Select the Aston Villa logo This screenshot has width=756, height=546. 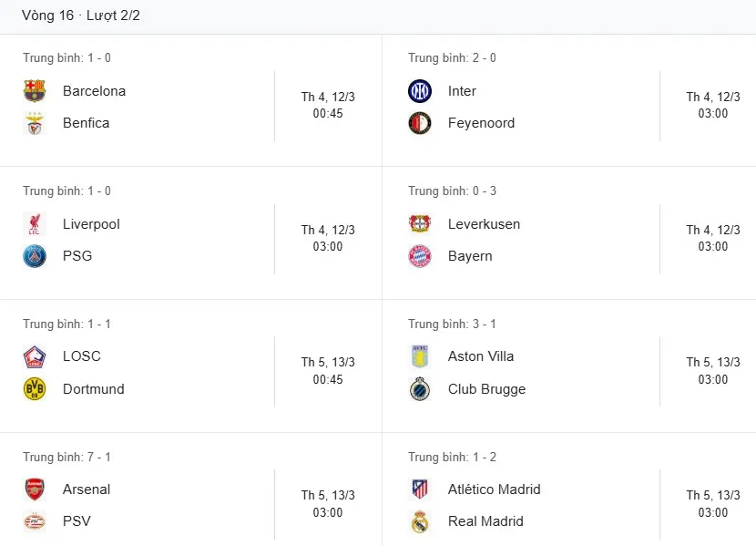coord(419,356)
